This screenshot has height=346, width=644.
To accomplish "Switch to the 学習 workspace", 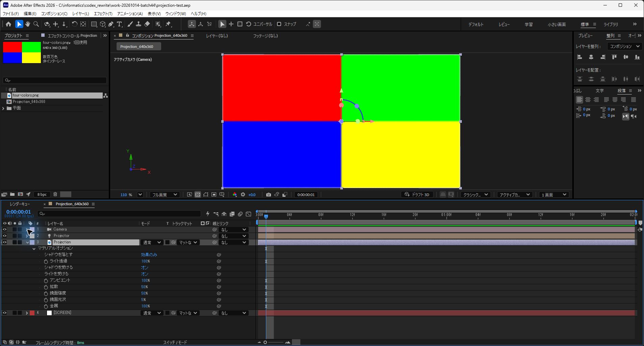I will tap(528, 24).
